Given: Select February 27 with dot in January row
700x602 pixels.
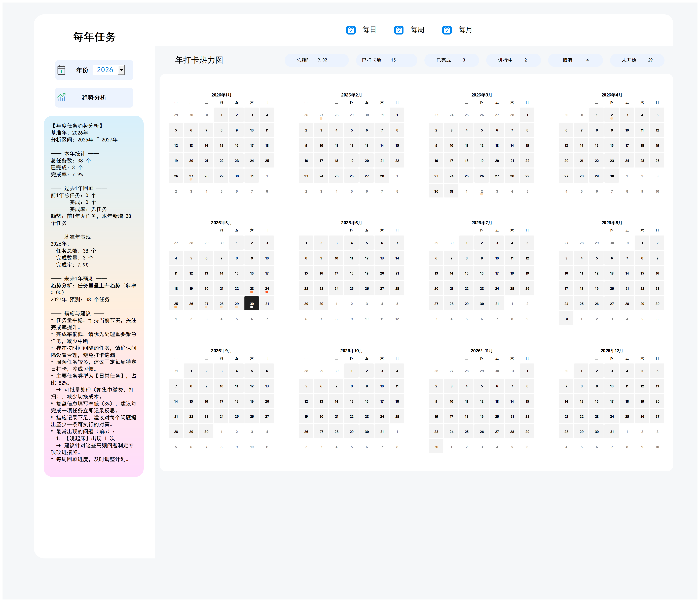Looking at the screenshot, I should [321, 115].
